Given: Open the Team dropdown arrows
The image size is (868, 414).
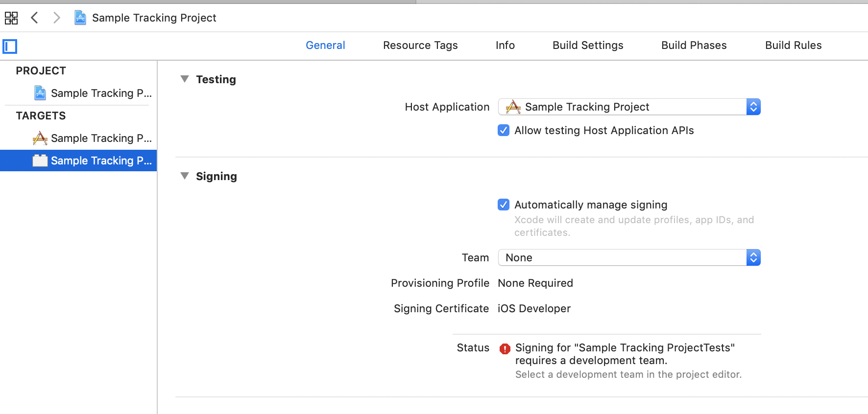Looking at the screenshot, I should pyautogui.click(x=753, y=257).
